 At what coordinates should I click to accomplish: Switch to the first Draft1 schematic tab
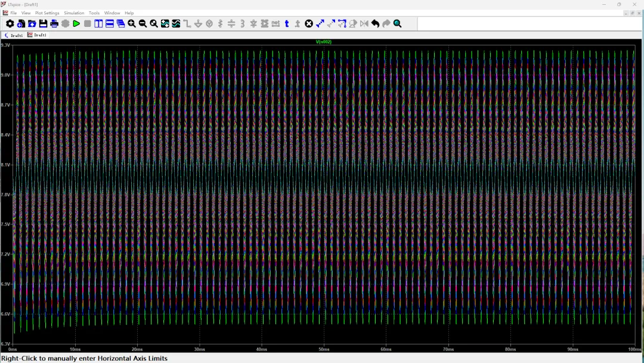tap(14, 35)
